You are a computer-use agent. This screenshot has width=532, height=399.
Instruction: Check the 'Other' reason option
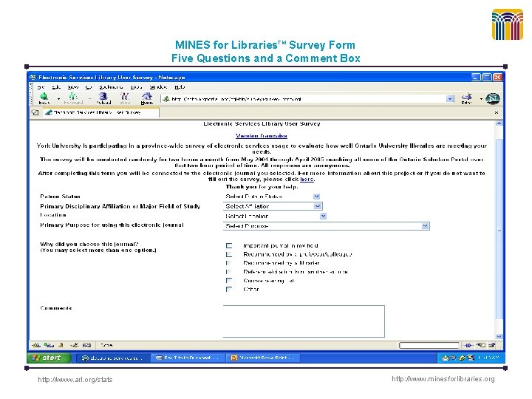[x=229, y=290]
